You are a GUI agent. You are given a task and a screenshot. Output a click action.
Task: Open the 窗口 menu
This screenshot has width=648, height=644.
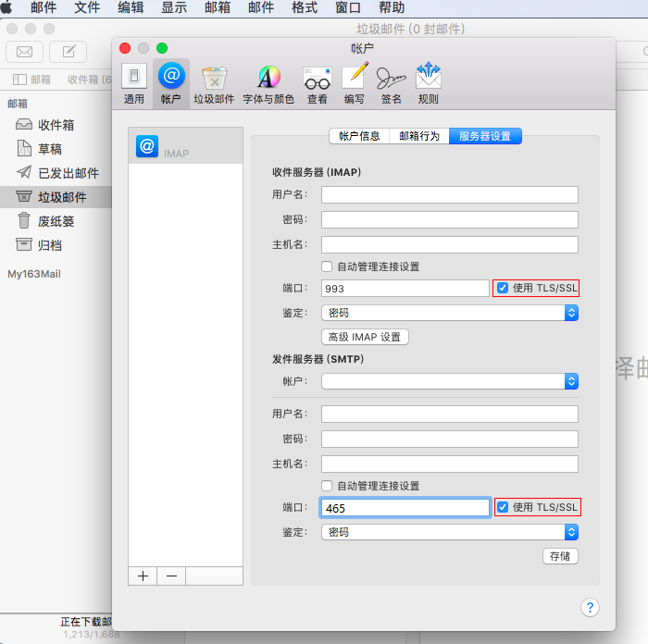(348, 7)
